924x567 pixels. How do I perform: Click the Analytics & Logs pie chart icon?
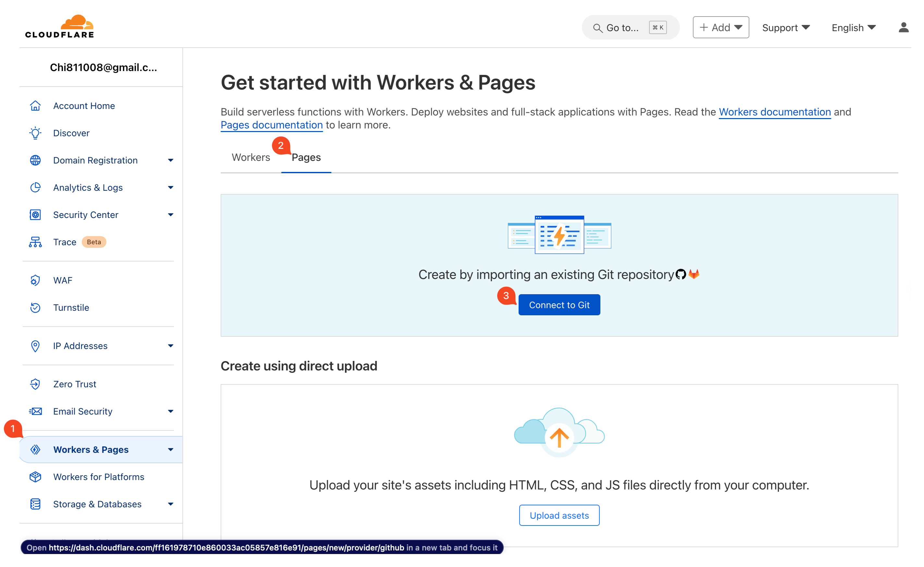[x=35, y=187]
